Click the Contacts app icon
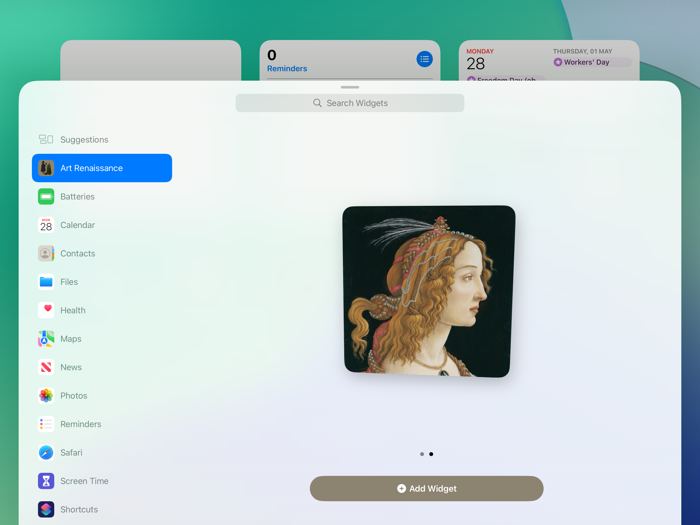 pyautogui.click(x=46, y=253)
